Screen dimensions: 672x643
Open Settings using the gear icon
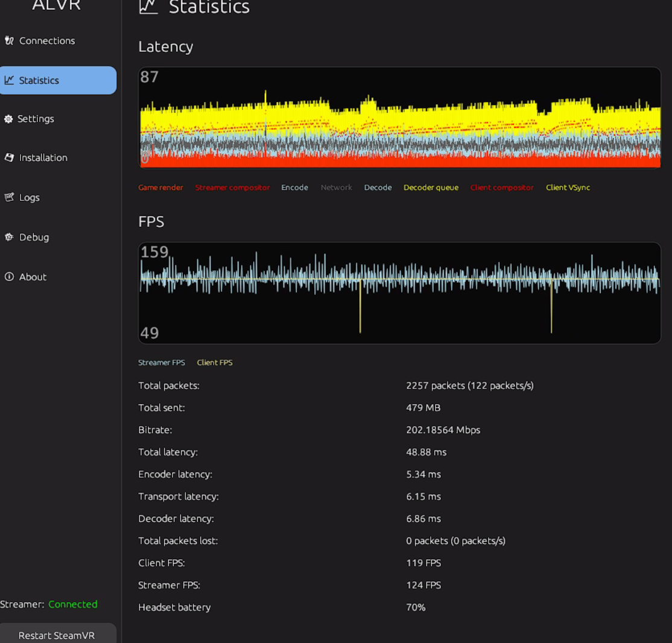[x=8, y=119]
